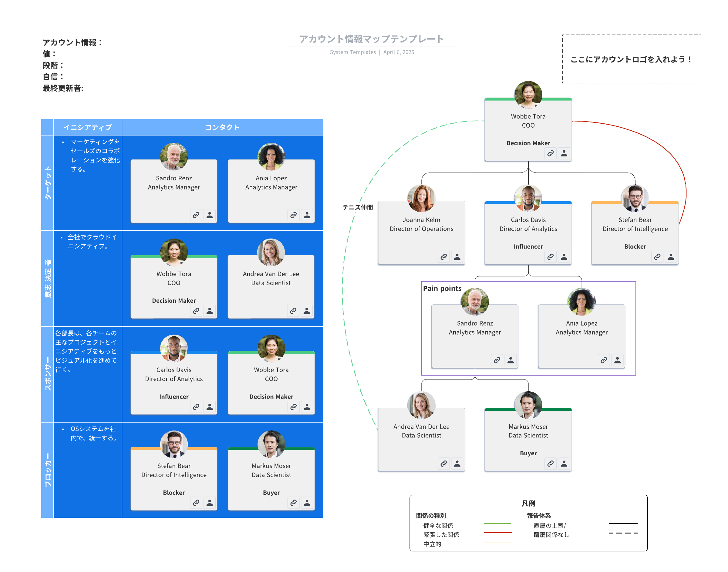Click Buyer label on org chart Markus Moser card

point(528,453)
